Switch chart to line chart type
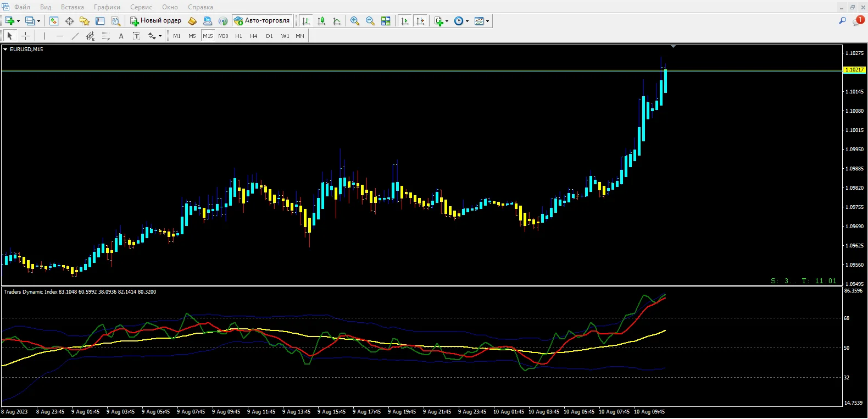The height and width of the screenshot is (419, 868). point(337,21)
